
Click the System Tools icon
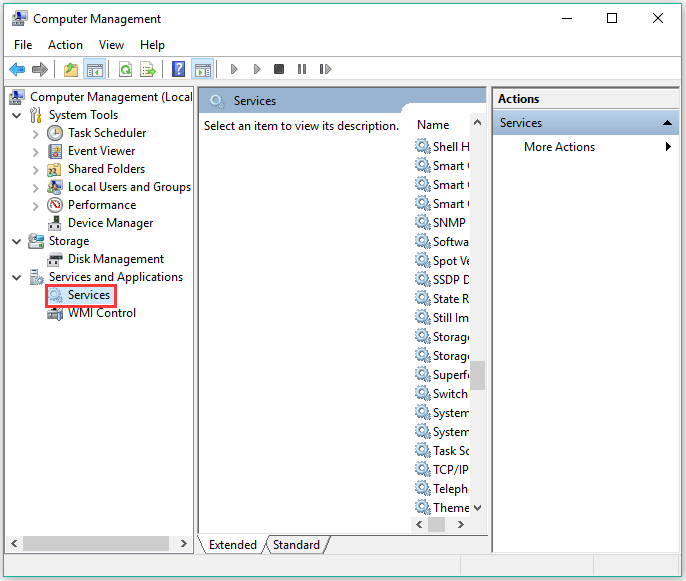[36, 115]
